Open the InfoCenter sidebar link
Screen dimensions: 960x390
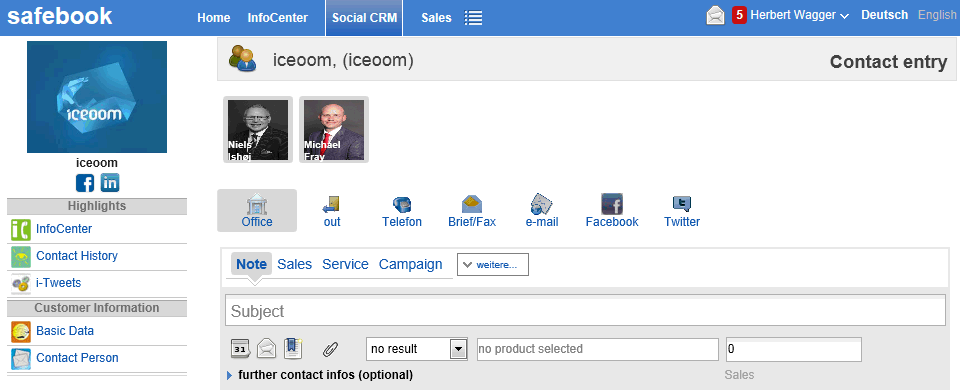tap(64, 229)
